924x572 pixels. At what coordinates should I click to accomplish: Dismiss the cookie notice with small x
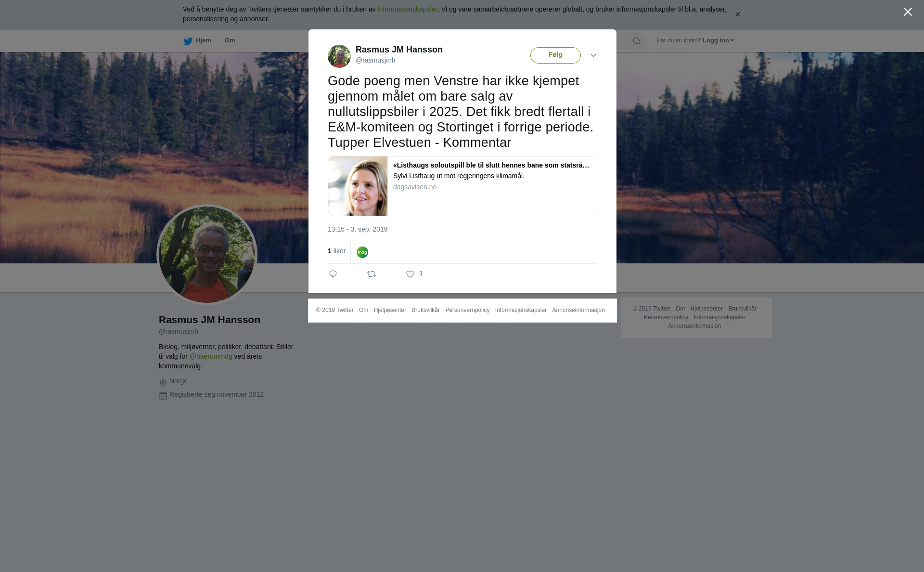pyautogui.click(x=737, y=14)
